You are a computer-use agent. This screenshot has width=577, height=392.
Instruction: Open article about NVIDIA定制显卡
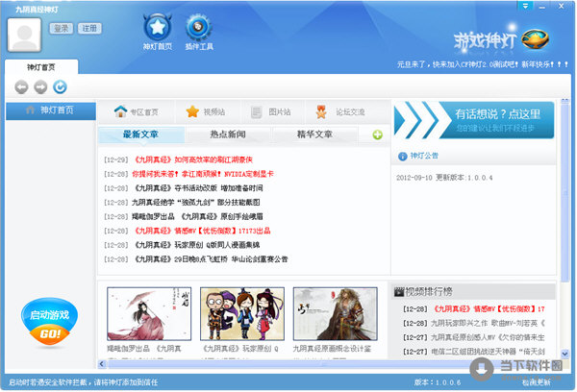[203, 174]
